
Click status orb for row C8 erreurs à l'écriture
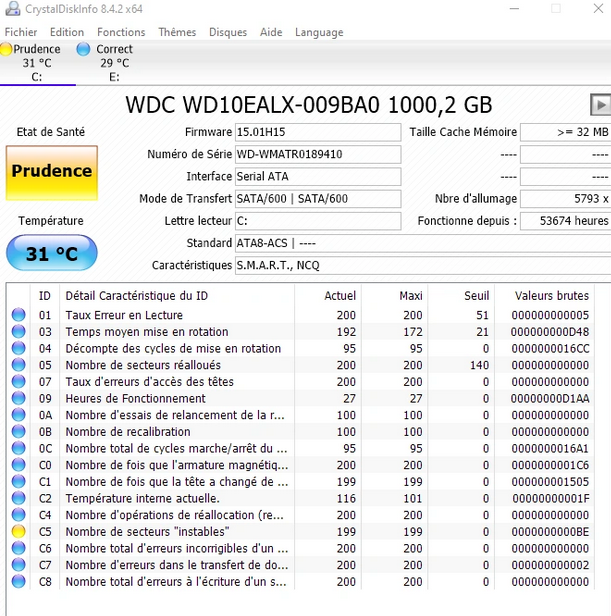coord(18,581)
